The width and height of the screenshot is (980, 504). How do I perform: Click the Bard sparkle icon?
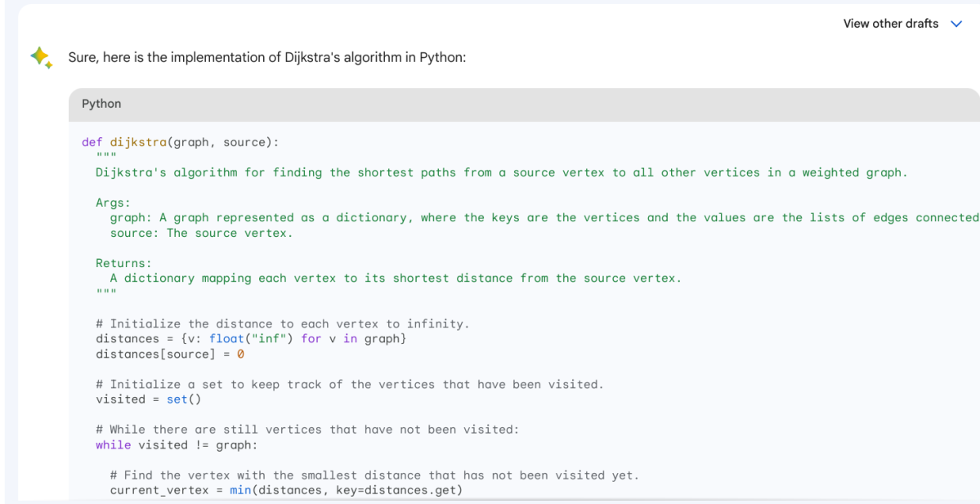(40, 58)
